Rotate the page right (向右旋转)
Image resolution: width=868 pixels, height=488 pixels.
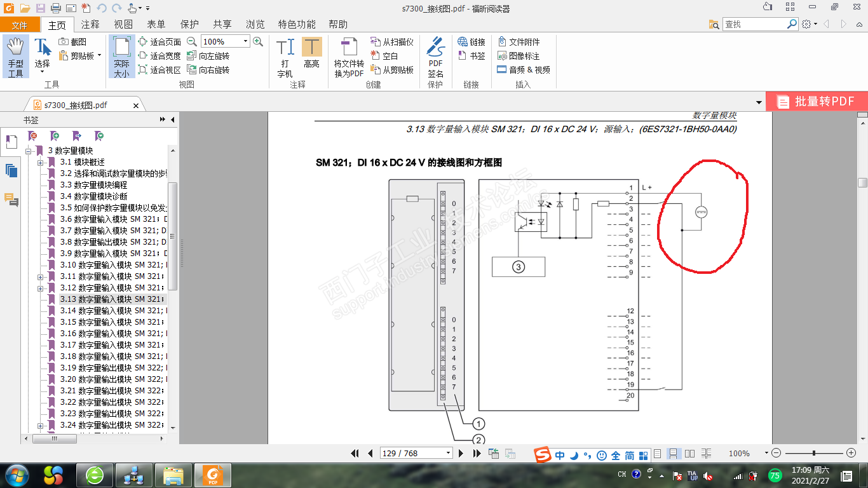[x=208, y=70]
